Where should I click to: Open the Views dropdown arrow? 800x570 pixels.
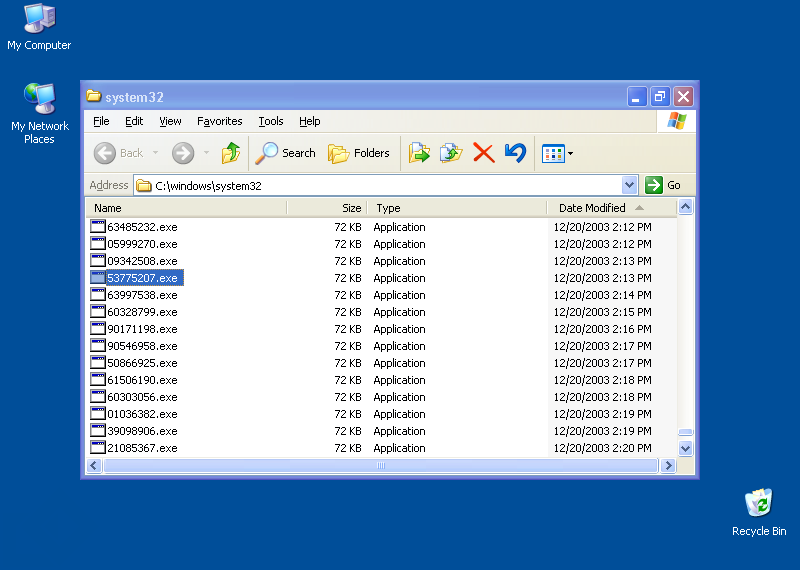[570, 154]
